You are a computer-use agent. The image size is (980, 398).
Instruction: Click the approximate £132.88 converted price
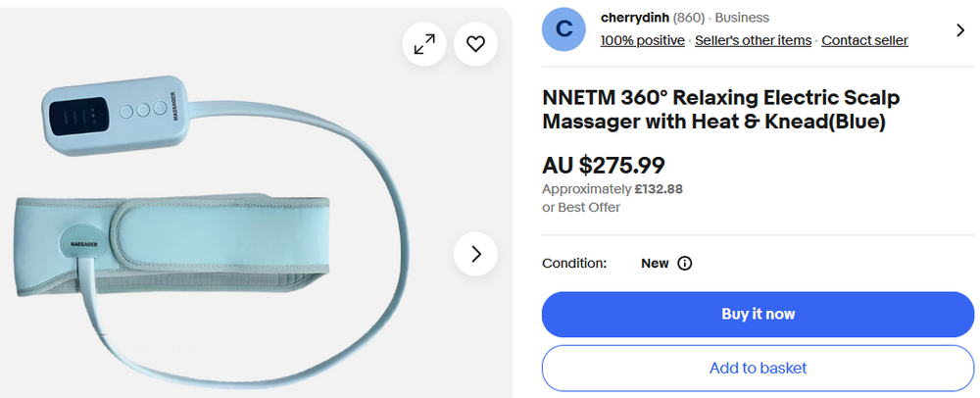(658, 189)
